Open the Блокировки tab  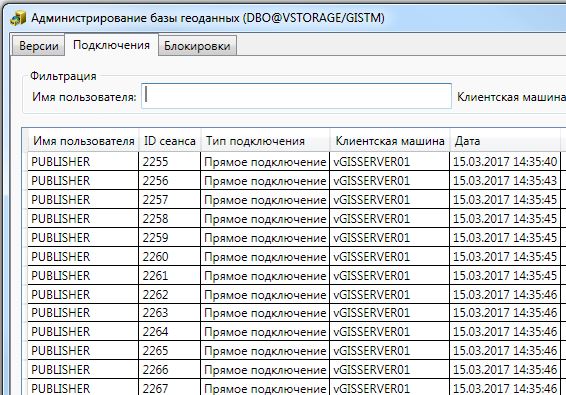pyautogui.click(x=197, y=45)
